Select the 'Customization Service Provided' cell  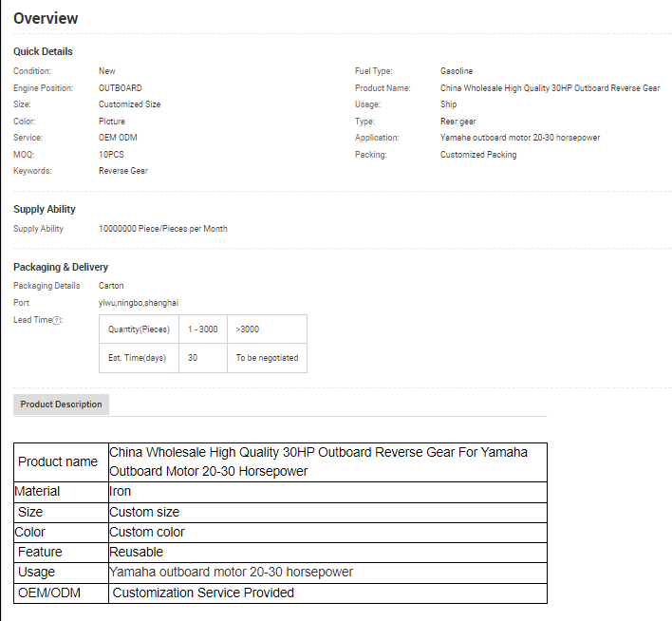203,593
